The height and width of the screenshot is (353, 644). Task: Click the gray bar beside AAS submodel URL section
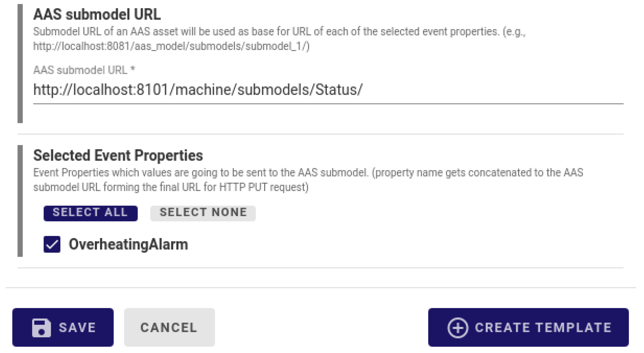(20, 64)
